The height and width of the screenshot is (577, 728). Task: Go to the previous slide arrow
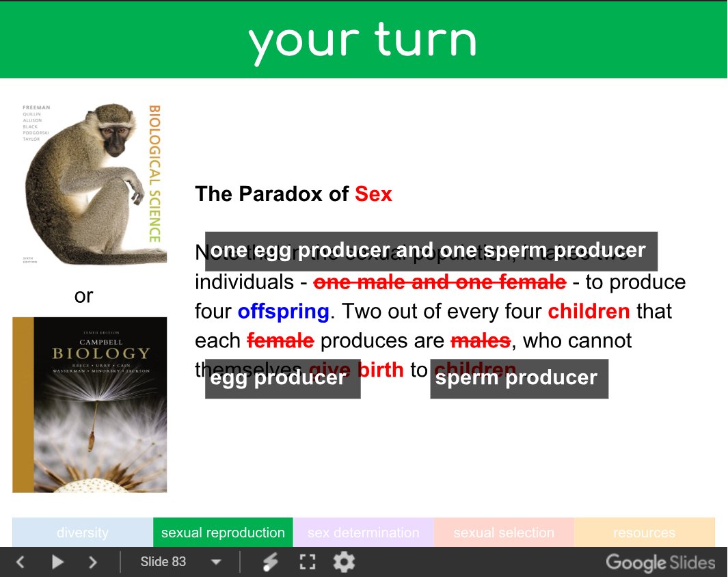21,562
